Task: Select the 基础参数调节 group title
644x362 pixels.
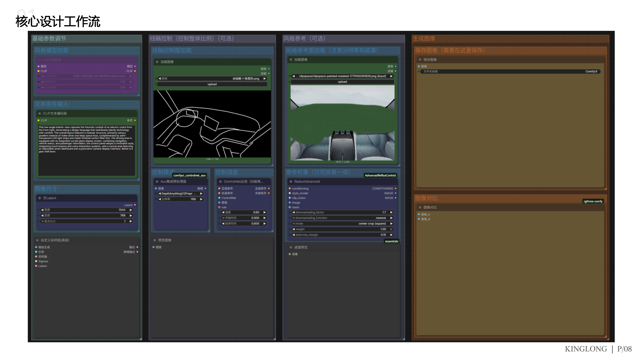Action: (49, 39)
